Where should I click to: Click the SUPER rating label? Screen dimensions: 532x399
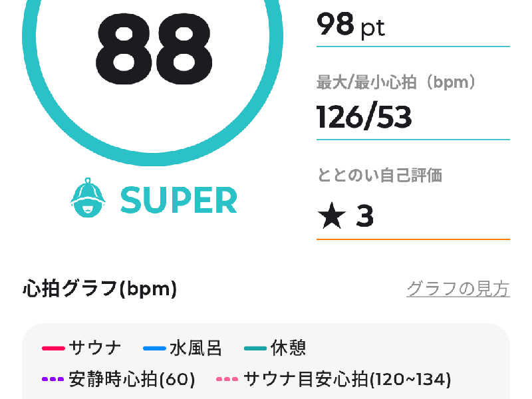pyautogui.click(x=178, y=199)
